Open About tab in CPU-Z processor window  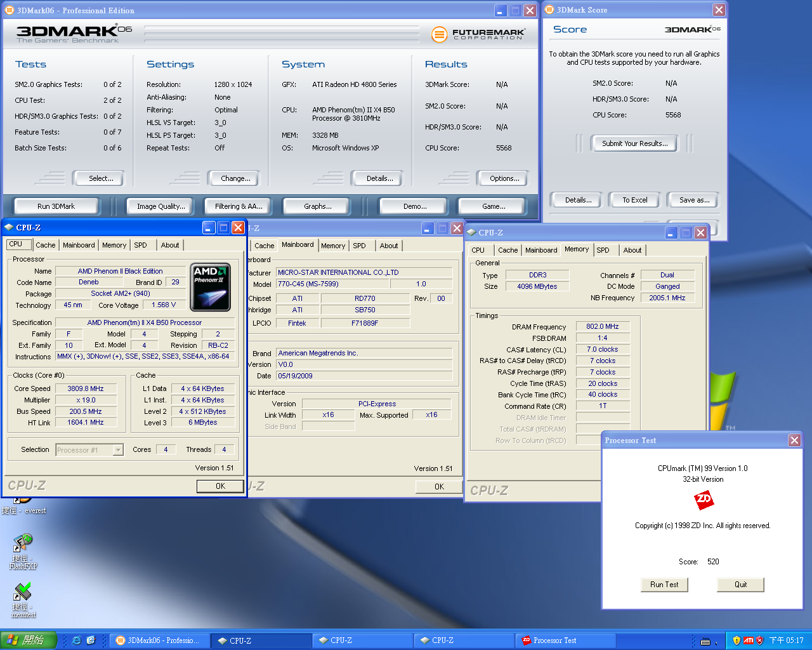170,245
